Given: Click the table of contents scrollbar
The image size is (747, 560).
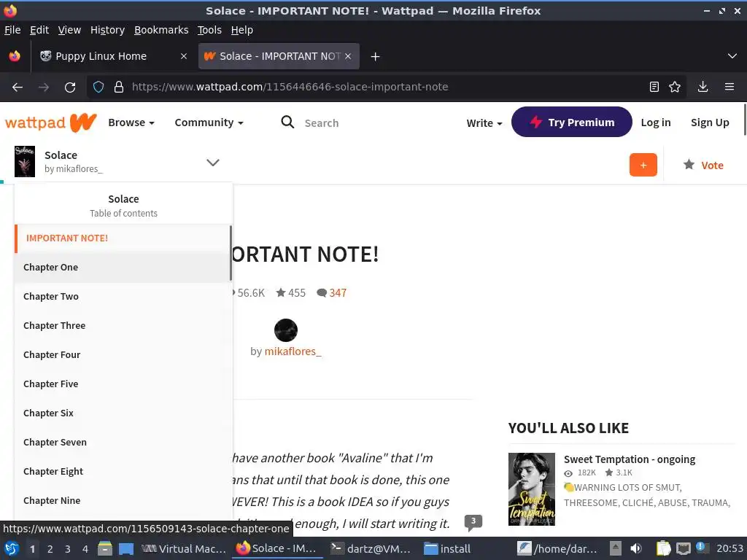Looking at the screenshot, I should tap(231, 253).
